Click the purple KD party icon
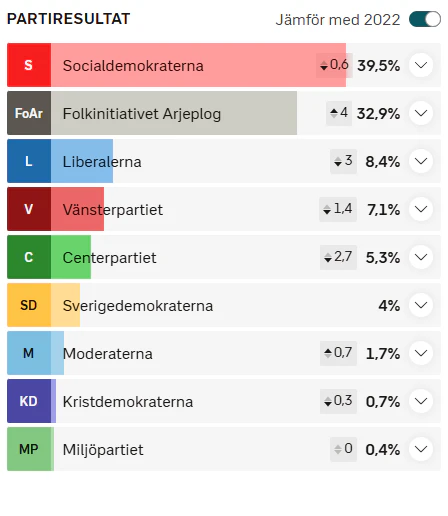448x516 pixels. pyautogui.click(x=29, y=401)
